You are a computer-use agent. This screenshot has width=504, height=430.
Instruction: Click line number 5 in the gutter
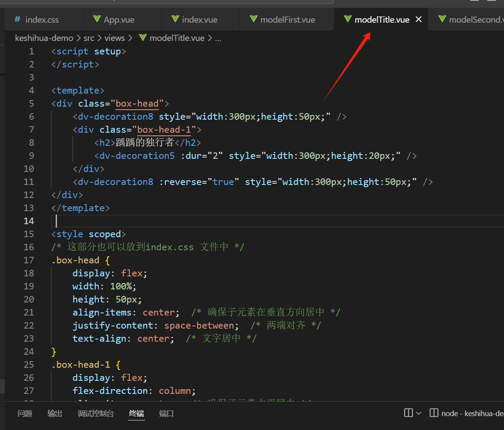point(31,104)
